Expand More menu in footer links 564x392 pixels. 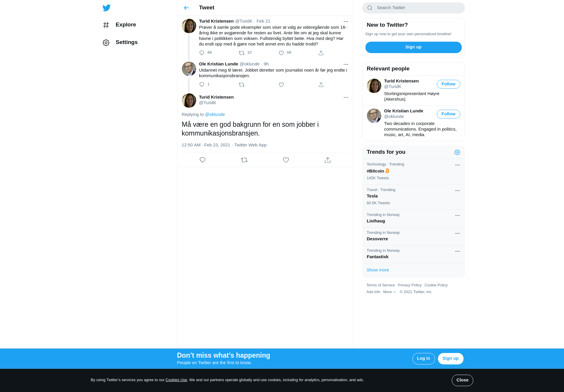pos(390,292)
